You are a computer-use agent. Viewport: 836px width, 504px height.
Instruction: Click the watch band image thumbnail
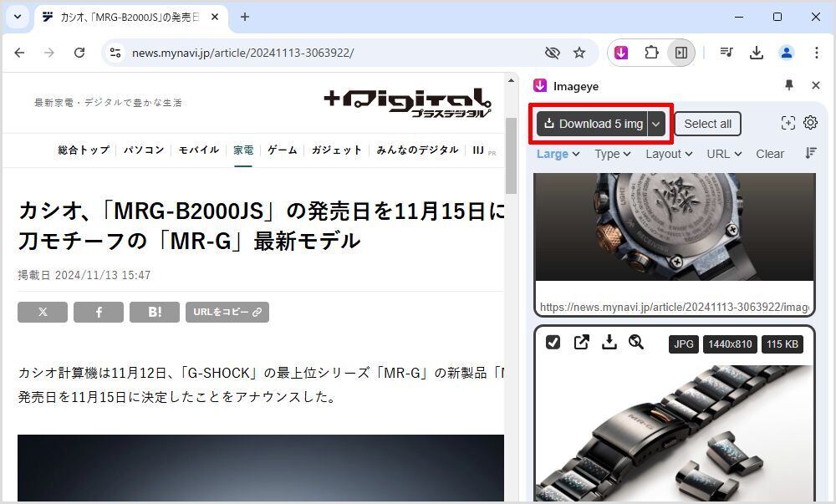(x=675, y=433)
